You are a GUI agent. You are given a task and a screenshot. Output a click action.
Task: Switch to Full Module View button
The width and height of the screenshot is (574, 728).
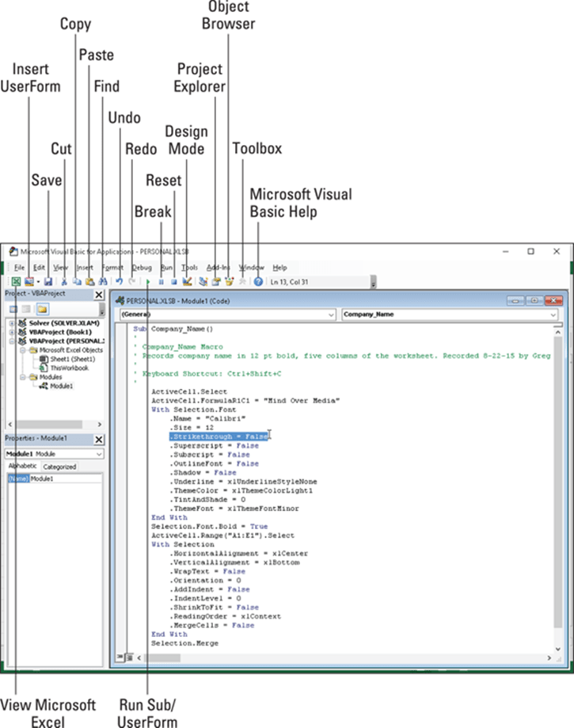130,657
